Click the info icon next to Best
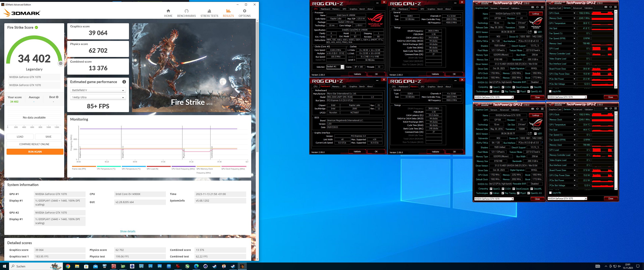Viewport: 644px width, 270px height. (x=57, y=97)
